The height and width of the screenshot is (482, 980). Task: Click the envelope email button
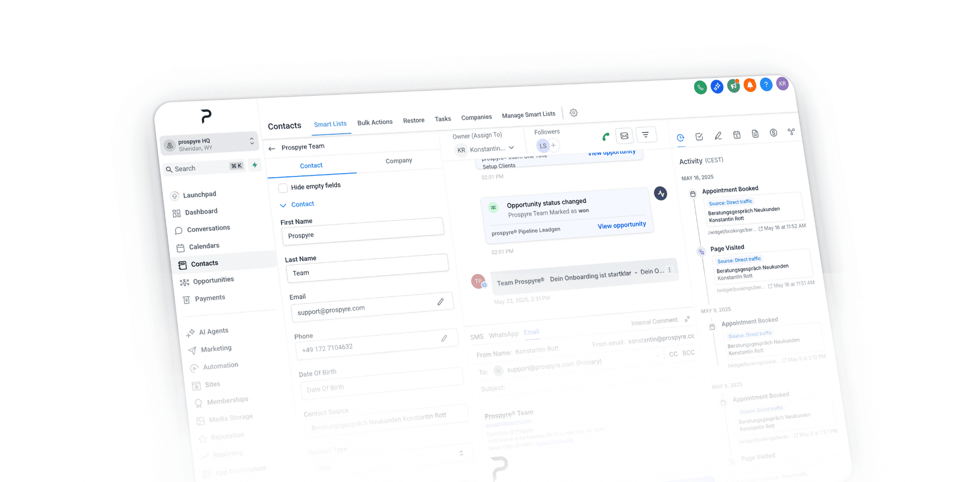(x=624, y=136)
